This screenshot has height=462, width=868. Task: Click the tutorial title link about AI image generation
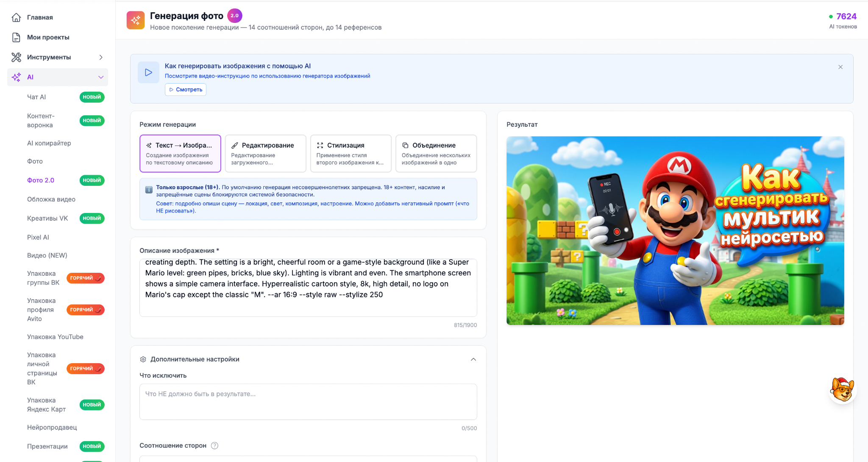click(238, 66)
